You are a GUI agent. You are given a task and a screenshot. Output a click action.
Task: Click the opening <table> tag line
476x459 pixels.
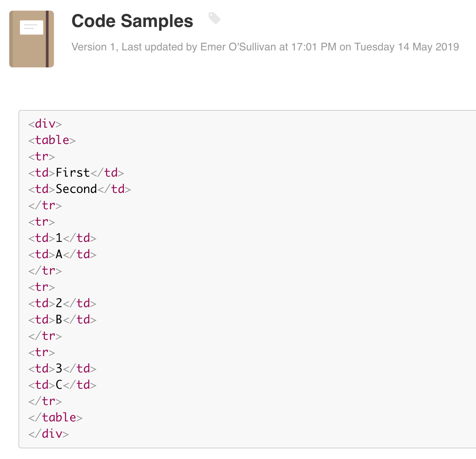(x=52, y=140)
